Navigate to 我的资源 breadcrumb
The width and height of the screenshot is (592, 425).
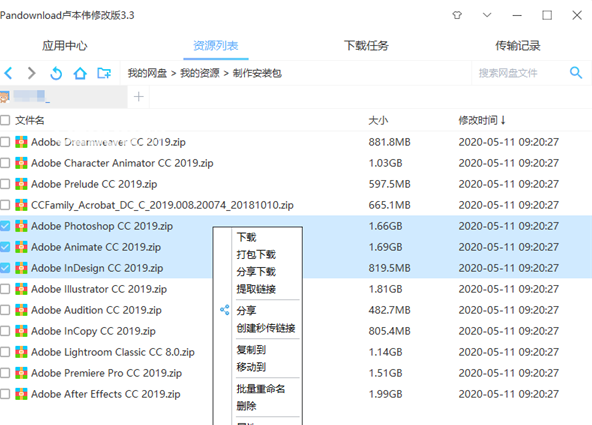click(200, 73)
